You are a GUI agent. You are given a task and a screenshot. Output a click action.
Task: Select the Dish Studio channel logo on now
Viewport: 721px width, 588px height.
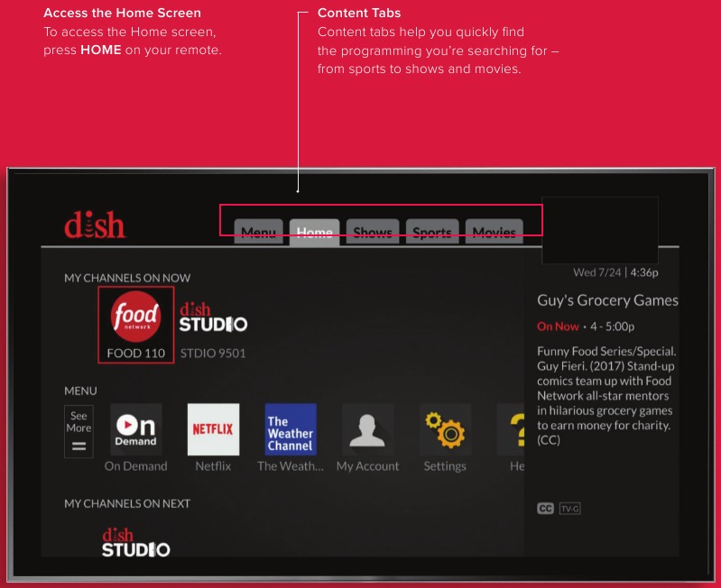click(213, 317)
